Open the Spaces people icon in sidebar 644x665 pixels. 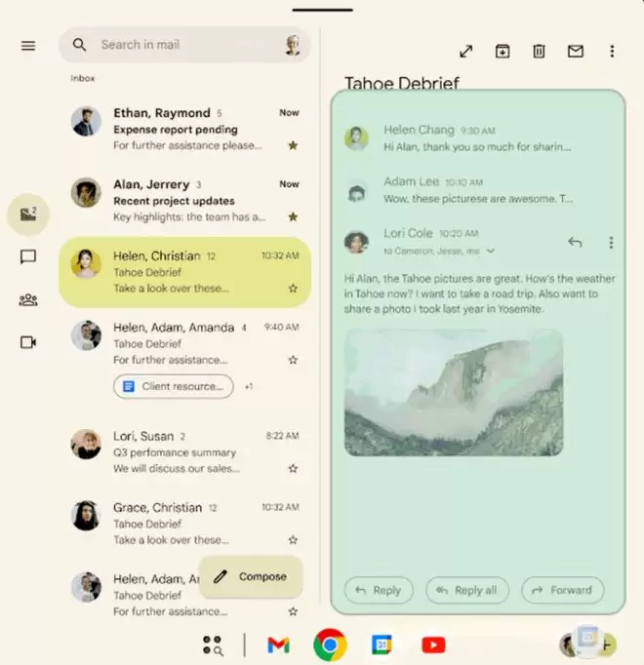tap(28, 300)
